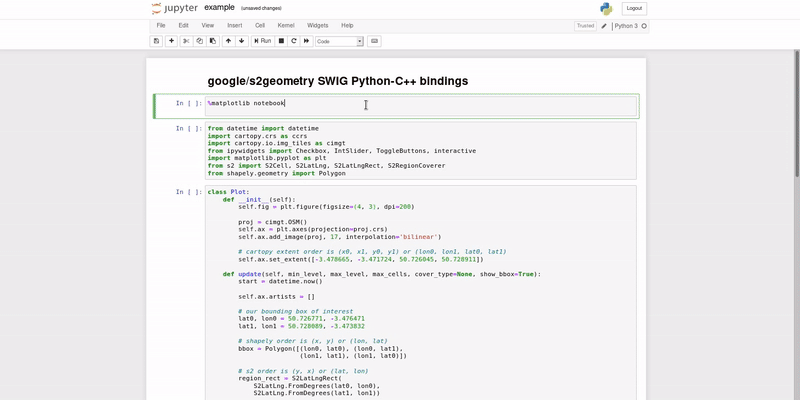Click the '(unsaved changes)' status text

pos(261,8)
